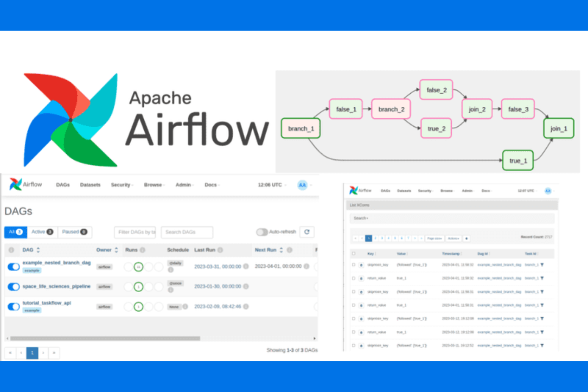Click the info icon beside the None schedule
The height and width of the screenshot is (392, 588).
point(185,307)
